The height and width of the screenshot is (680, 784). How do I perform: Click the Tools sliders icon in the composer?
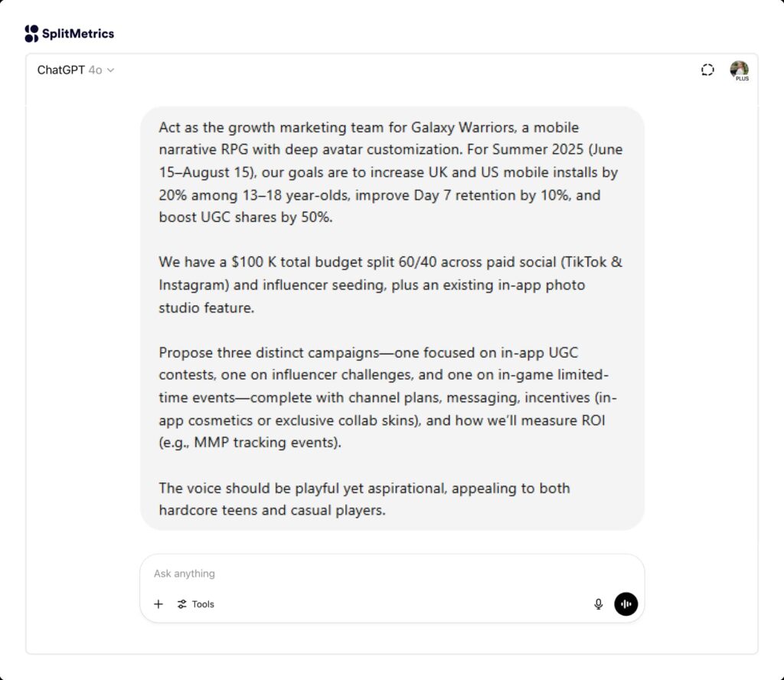pos(182,604)
